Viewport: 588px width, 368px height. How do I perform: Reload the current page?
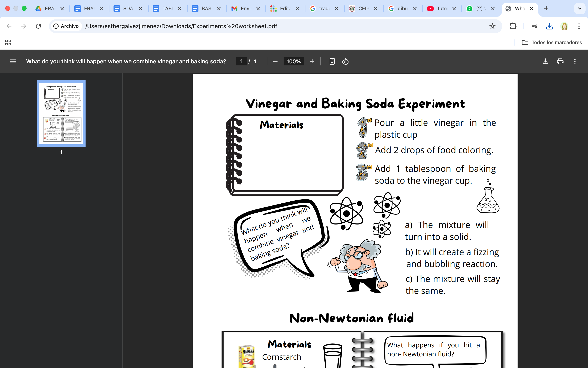(38, 26)
